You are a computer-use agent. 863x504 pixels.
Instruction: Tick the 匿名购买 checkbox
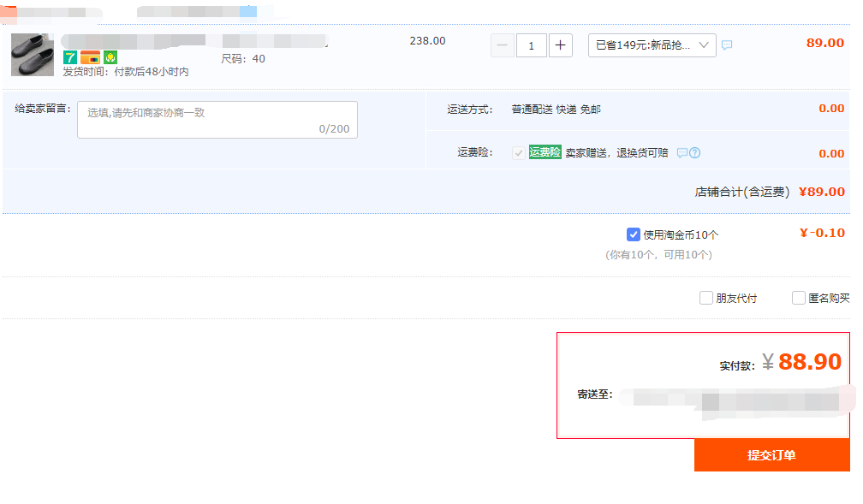(x=799, y=298)
